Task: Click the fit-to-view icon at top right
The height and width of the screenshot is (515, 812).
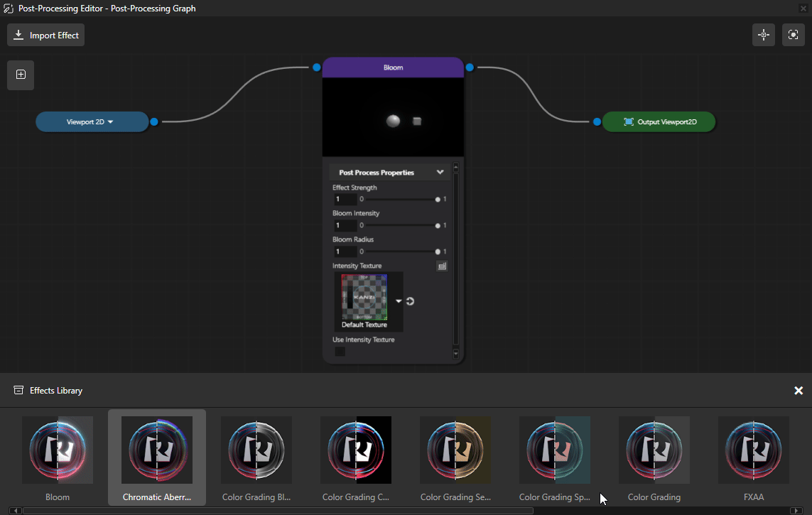Action: (793, 35)
